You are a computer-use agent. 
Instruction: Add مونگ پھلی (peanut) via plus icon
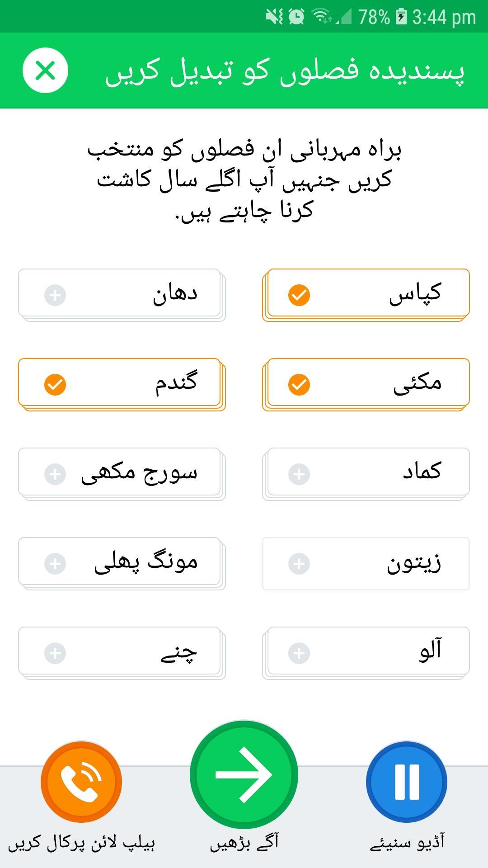(55, 564)
